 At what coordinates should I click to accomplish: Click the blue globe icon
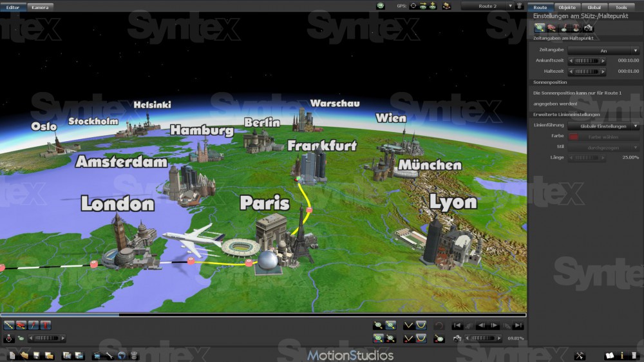[x=122, y=356]
